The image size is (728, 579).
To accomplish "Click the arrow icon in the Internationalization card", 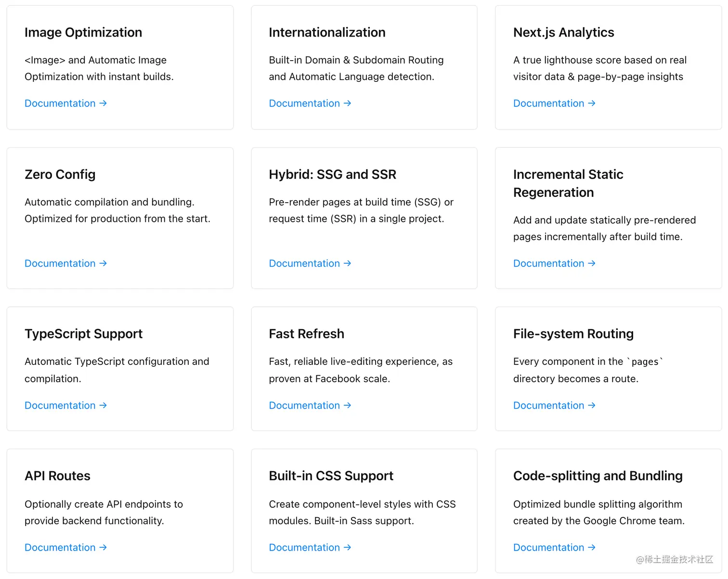I will tap(347, 103).
